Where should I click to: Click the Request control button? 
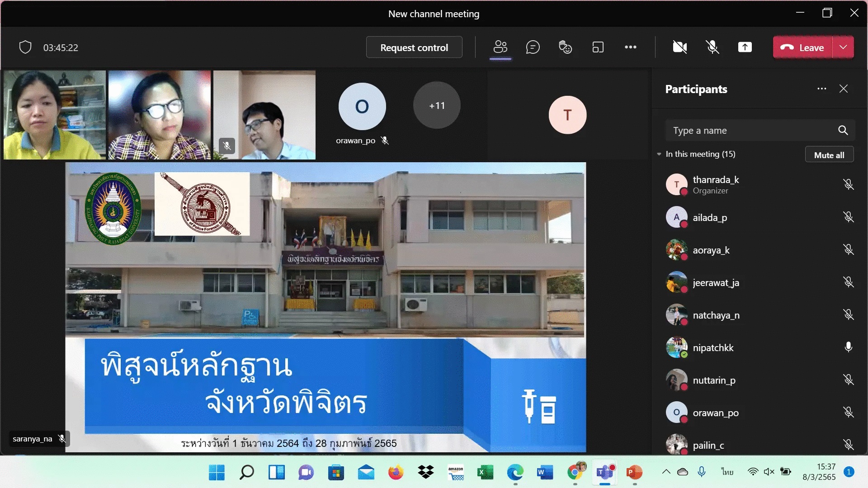click(414, 47)
